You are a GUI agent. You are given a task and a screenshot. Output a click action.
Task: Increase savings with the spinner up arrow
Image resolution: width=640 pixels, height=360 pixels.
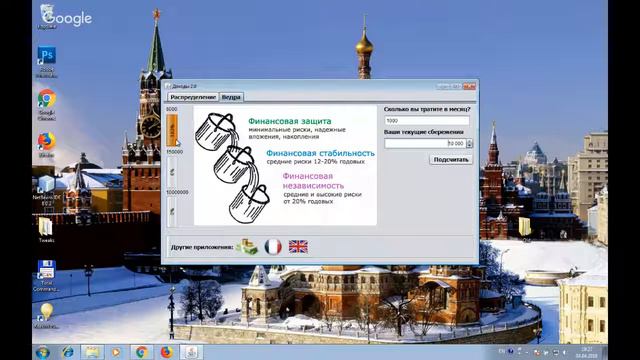pos(469,141)
